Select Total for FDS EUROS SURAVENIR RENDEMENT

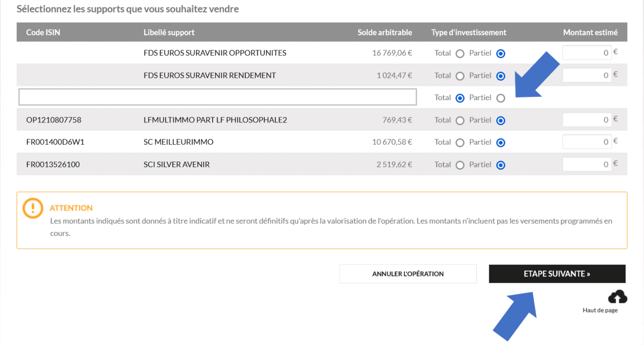point(460,76)
